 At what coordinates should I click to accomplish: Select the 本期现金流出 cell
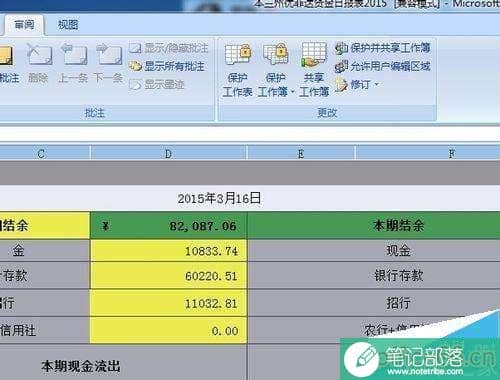pos(123,362)
